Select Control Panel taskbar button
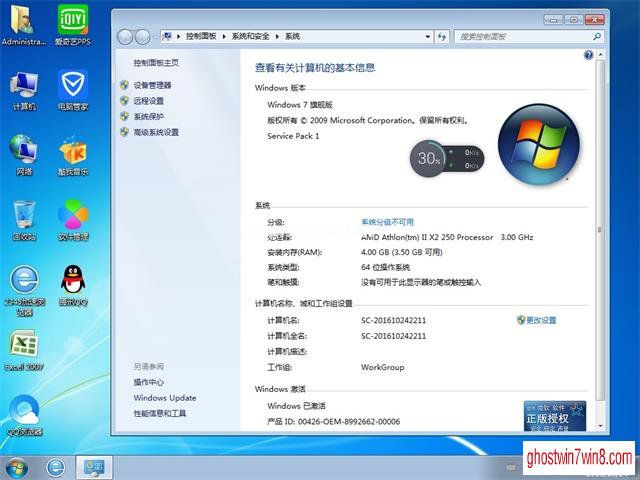The width and height of the screenshot is (640, 480). tap(94, 467)
